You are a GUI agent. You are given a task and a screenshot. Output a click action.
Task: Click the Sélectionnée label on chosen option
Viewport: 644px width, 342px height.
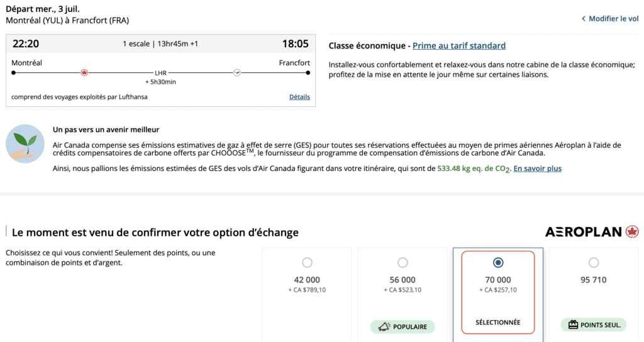click(x=498, y=323)
